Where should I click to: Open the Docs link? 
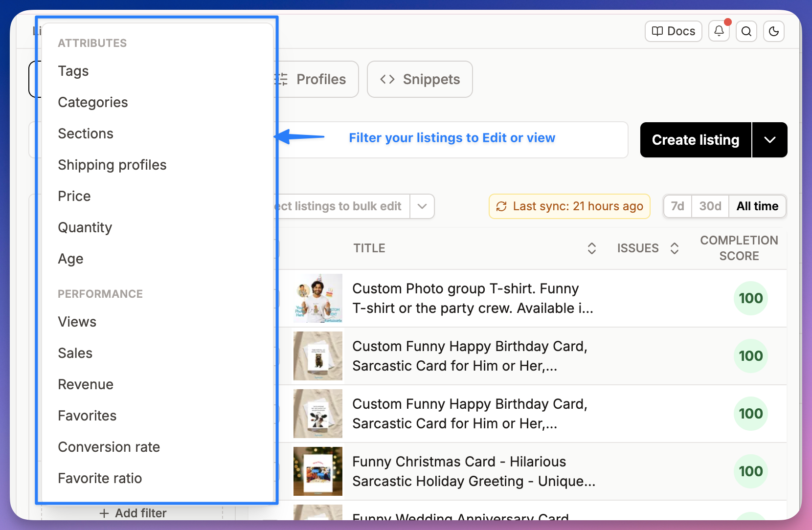(x=674, y=31)
